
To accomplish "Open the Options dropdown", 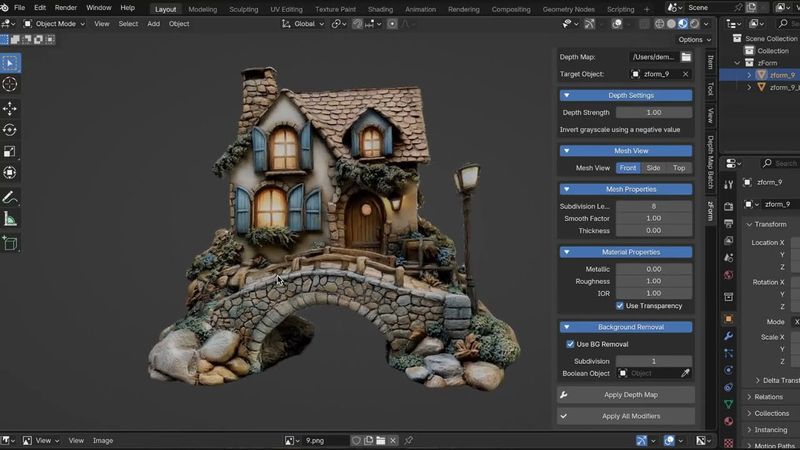I will tap(694, 39).
